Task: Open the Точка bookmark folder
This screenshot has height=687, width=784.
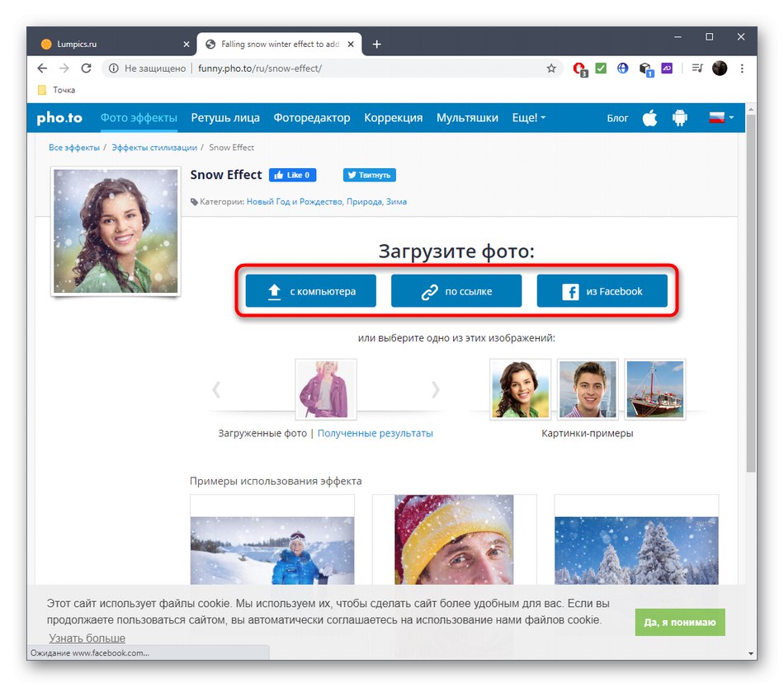Action: click(57, 90)
